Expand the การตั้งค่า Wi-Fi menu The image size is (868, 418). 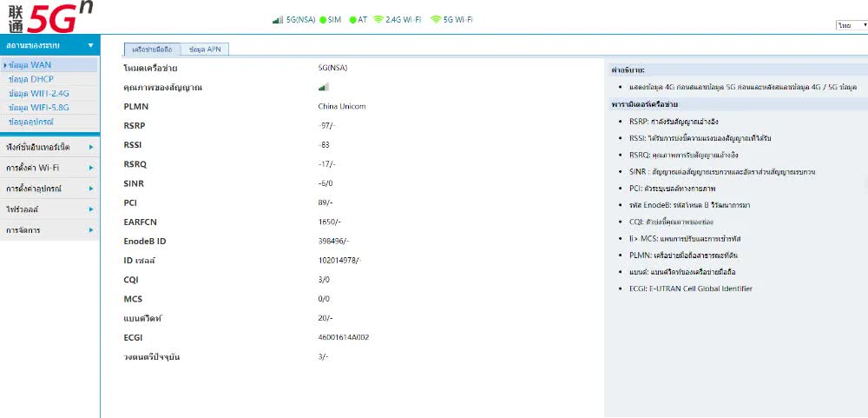coord(49,168)
